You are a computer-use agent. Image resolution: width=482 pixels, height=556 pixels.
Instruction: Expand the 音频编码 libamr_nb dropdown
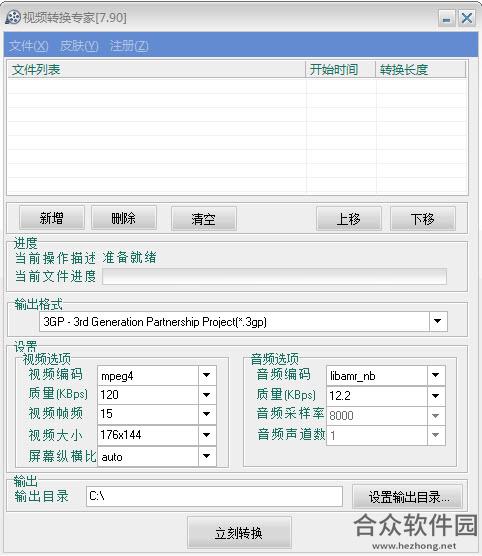436,375
